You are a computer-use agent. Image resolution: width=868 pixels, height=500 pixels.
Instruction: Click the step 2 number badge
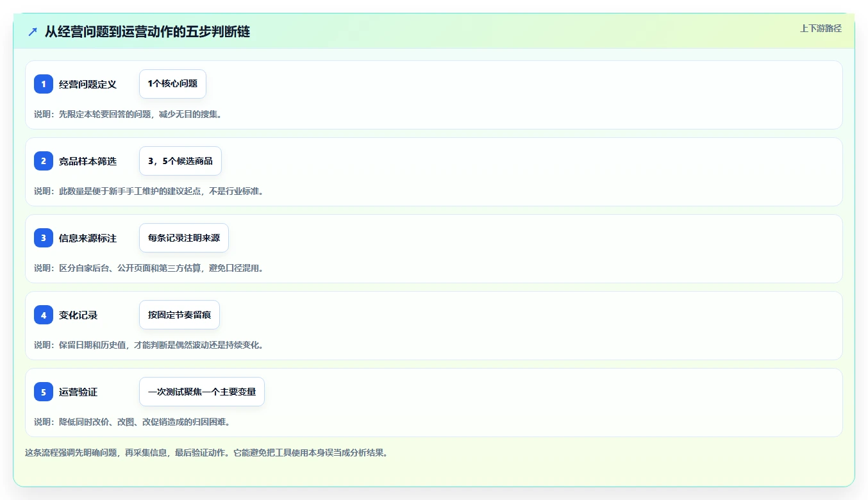click(44, 161)
